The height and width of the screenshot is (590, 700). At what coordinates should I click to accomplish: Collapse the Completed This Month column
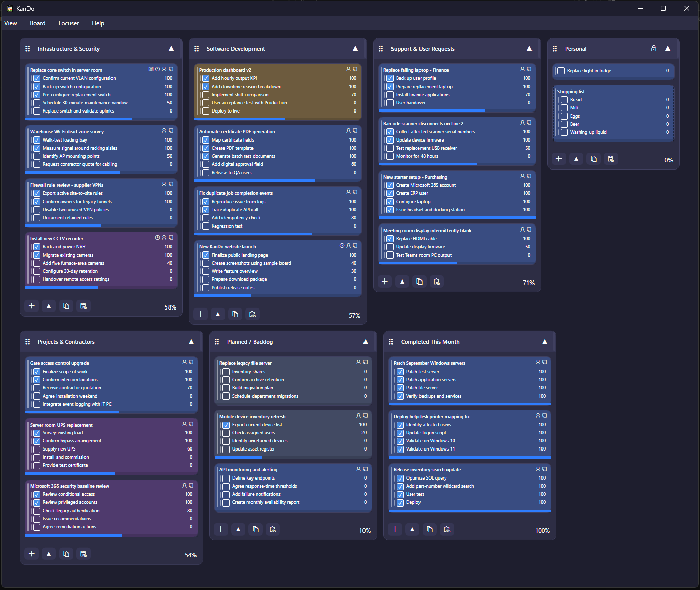tap(545, 342)
